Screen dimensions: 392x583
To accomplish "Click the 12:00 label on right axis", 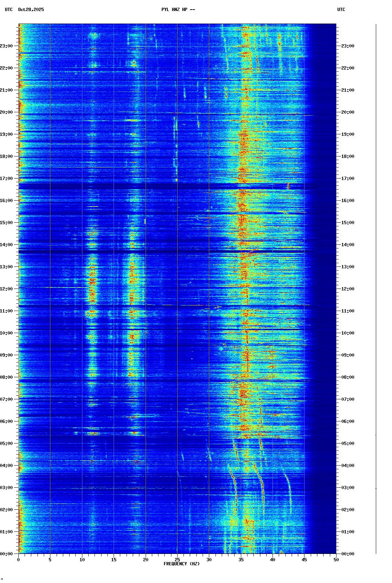I will [348, 289].
